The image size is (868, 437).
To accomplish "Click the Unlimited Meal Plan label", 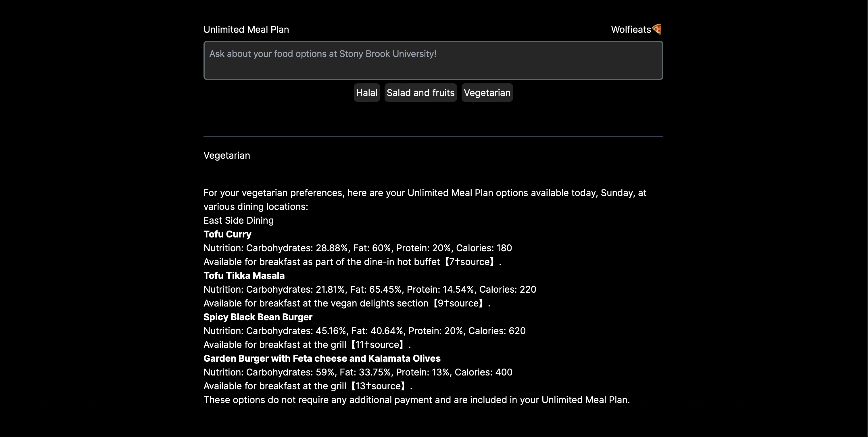I will pyautogui.click(x=246, y=30).
